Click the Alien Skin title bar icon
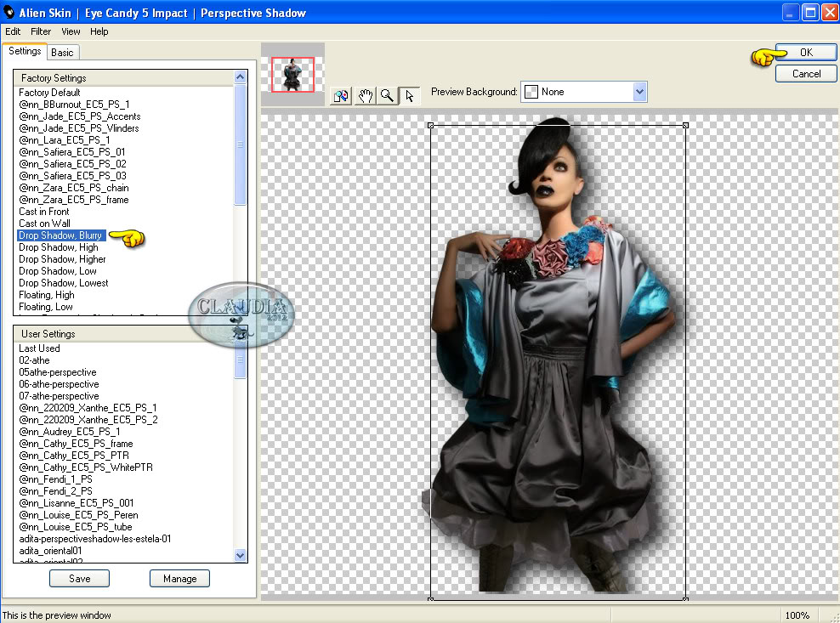The image size is (840, 623). (9, 12)
